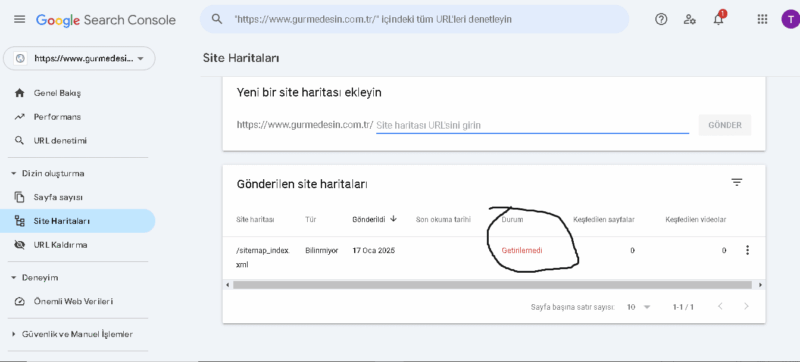Open the hamburger main menu
Screen dimensions: 800x362
[19, 19]
